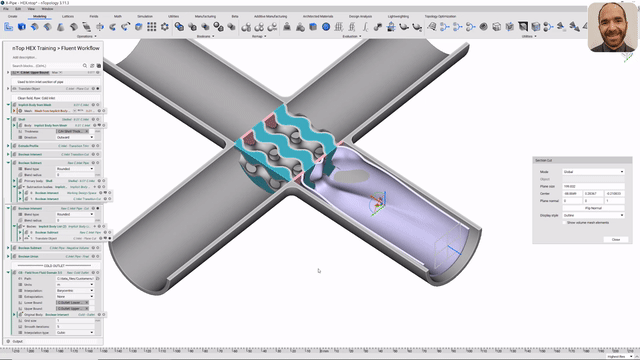
Task: Click the curved arrow rotate icon in ribbon
Action: 125,27
